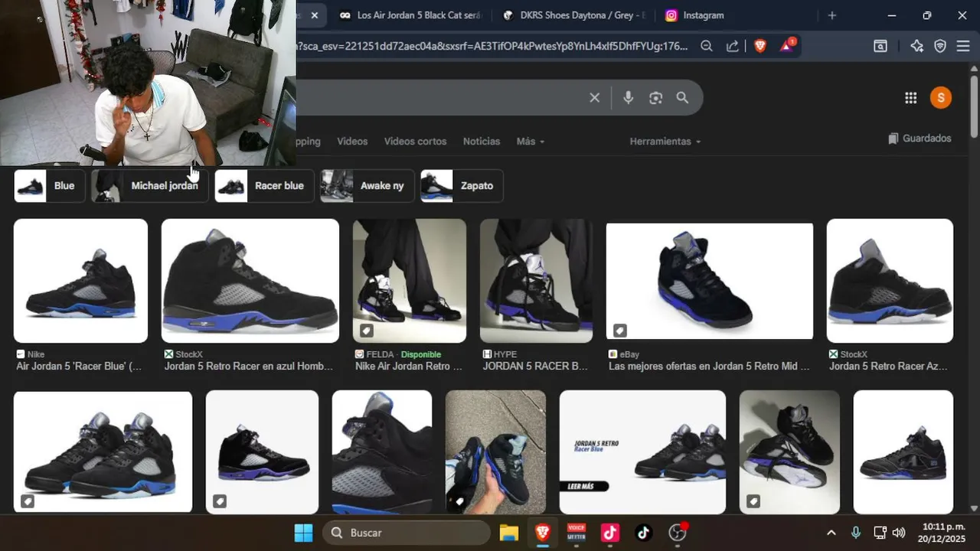Open StockX Jordan 5 Retro Racer en azul Homb link
This screenshot has width=980, height=551.
pos(249,367)
